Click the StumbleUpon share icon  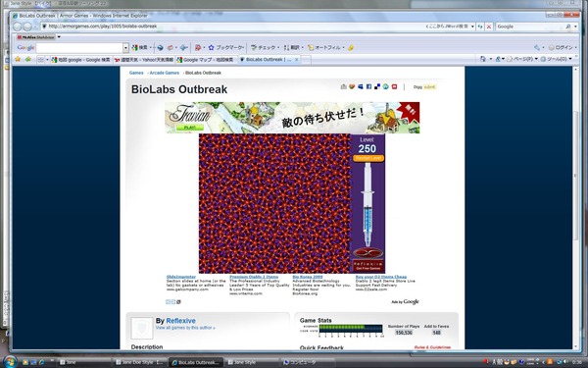click(385, 86)
